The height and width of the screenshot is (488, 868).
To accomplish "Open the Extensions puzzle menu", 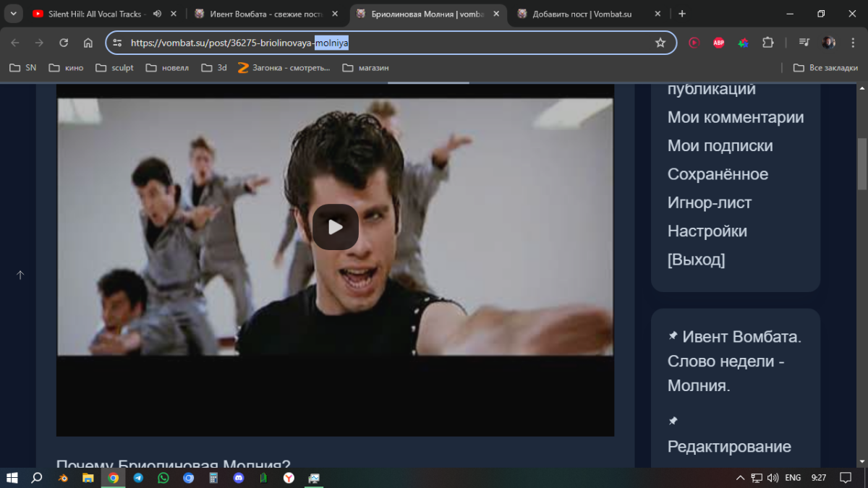I will coord(768,43).
